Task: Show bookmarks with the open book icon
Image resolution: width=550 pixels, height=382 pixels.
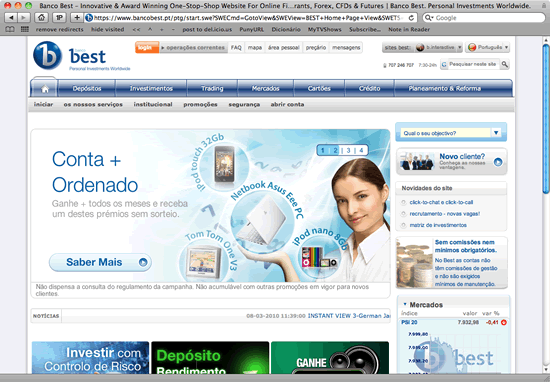Action: [10, 29]
